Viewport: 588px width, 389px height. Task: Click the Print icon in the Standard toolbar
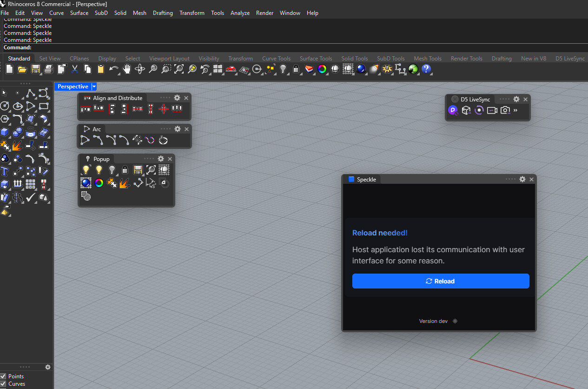(48, 69)
